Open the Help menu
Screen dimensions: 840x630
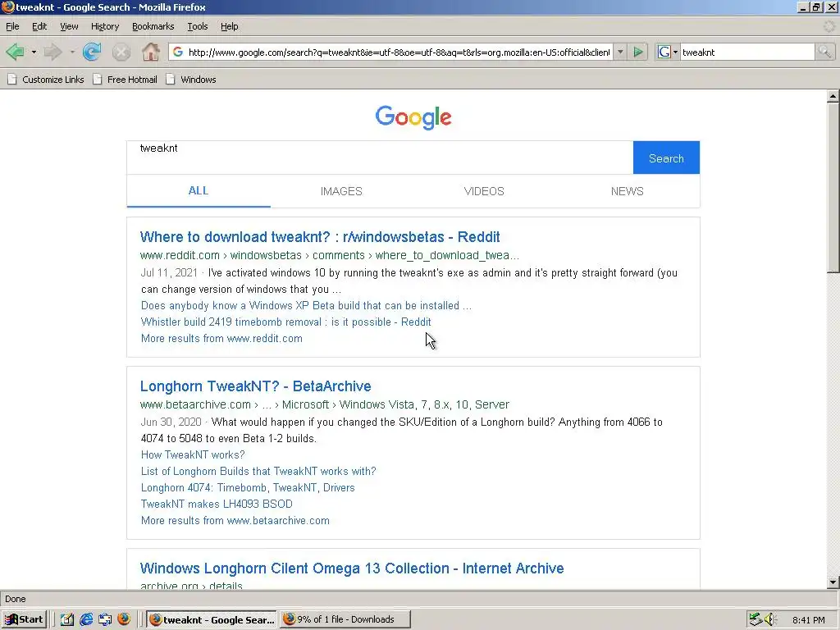(230, 26)
